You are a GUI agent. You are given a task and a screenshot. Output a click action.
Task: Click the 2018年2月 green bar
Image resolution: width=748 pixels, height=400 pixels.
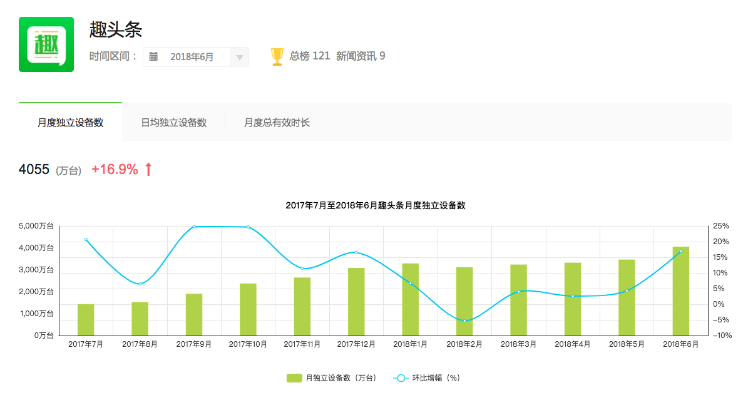click(465, 301)
